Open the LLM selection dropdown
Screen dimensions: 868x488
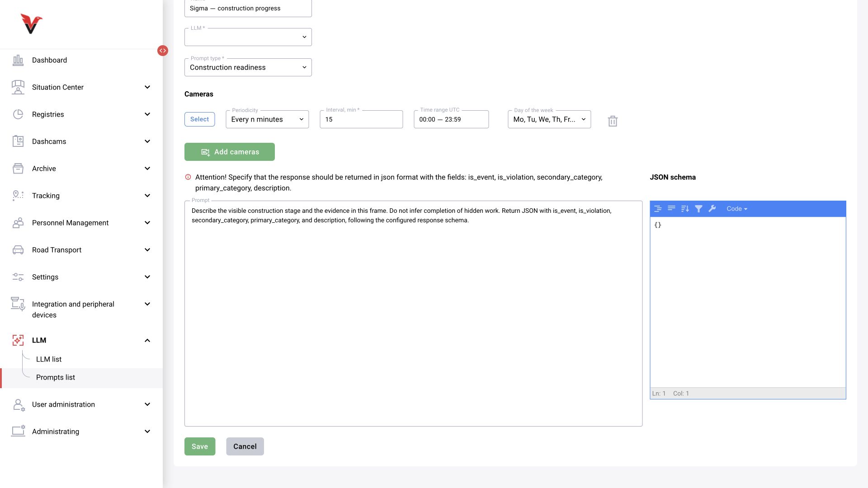(248, 37)
